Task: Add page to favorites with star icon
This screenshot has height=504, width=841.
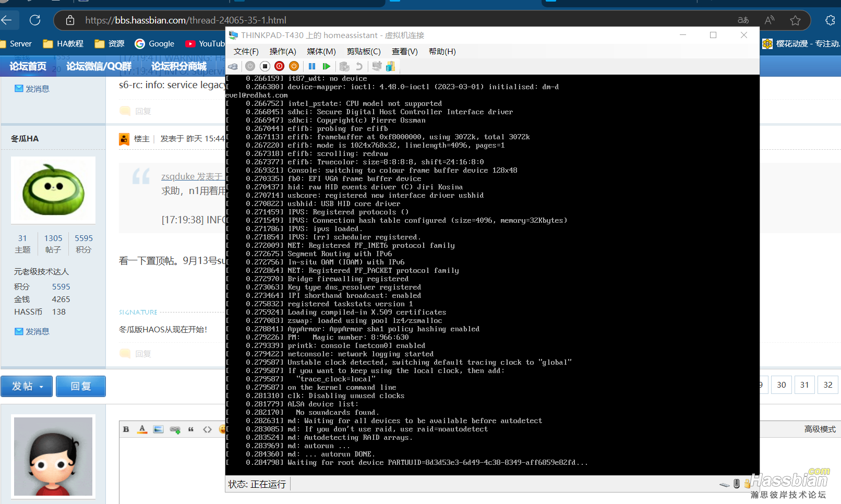Action: [x=795, y=20]
